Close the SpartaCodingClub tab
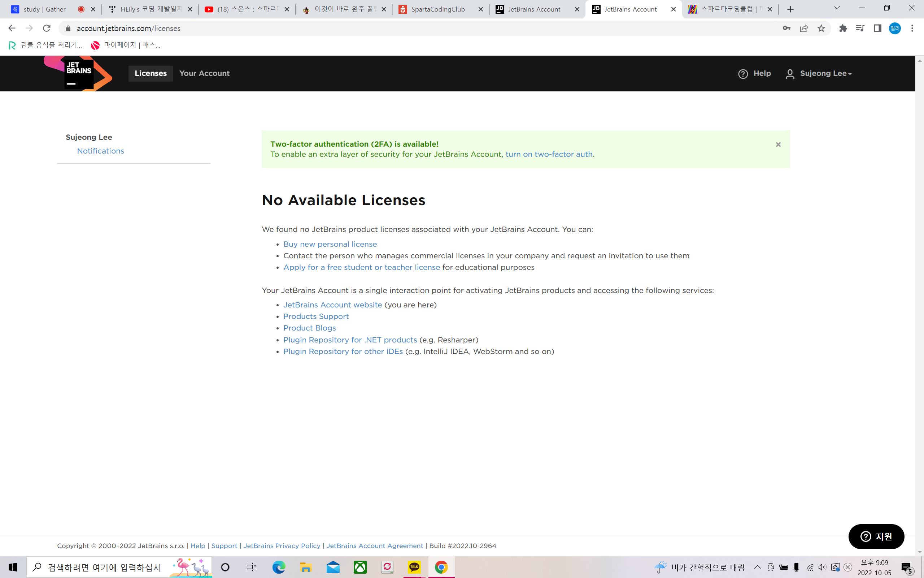The width and height of the screenshot is (924, 578). point(481,9)
